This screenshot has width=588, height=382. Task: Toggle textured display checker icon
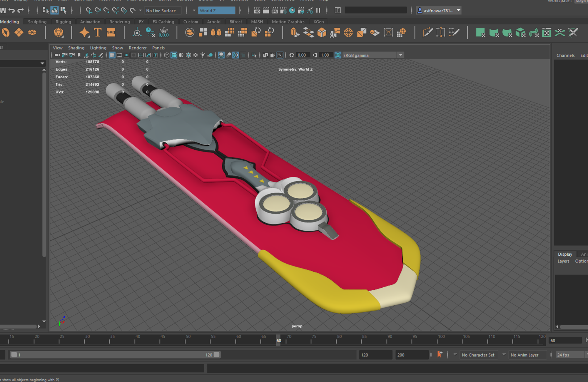(x=196, y=55)
